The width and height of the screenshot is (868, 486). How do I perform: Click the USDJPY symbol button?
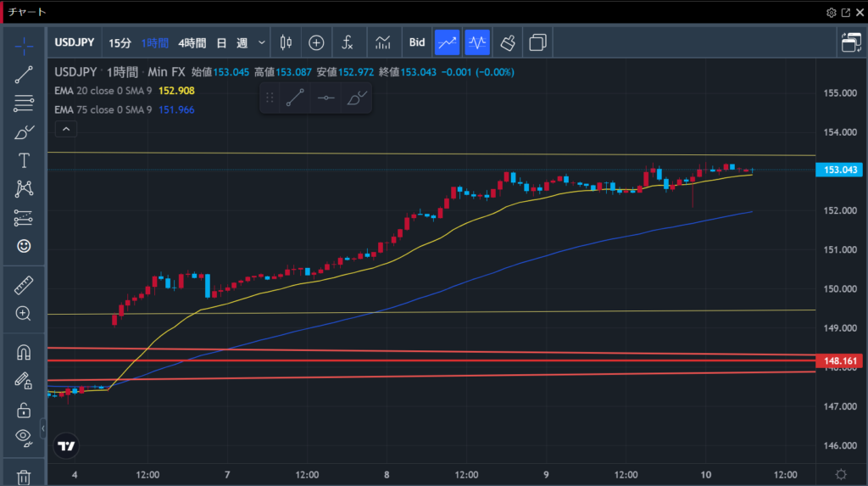[x=75, y=42]
